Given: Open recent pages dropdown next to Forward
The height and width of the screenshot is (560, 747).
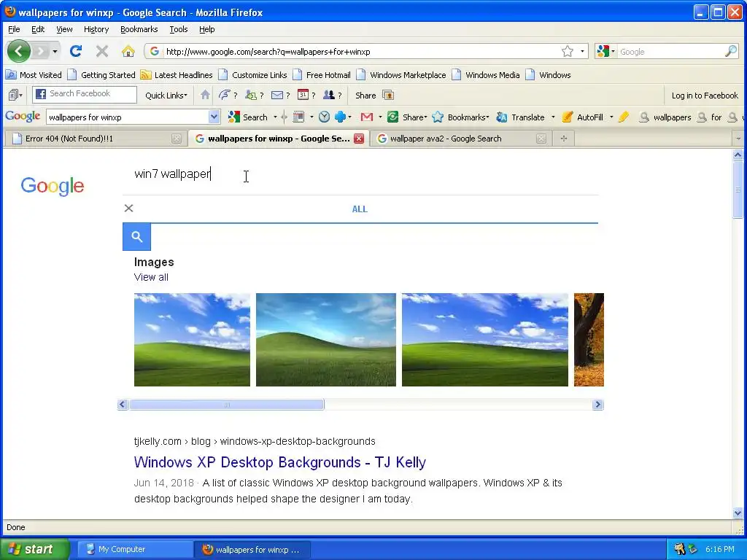Looking at the screenshot, I should (55, 51).
